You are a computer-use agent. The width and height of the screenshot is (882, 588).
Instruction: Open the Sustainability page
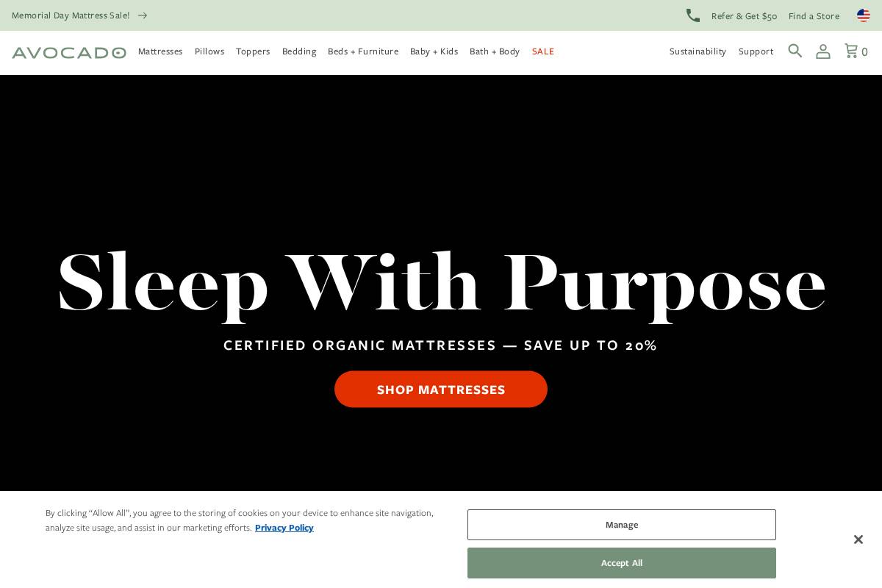[x=698, y=51]
